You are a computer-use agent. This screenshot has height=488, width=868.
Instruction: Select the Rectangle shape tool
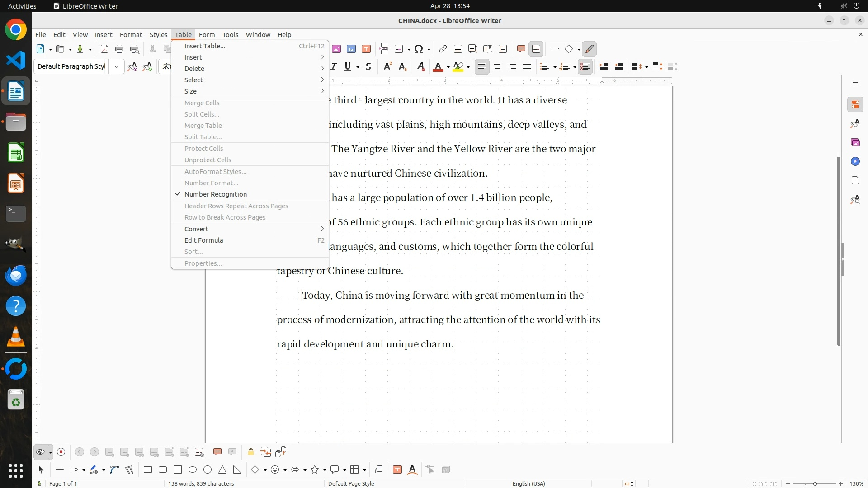pyautogui.click(x=148, y=470)
